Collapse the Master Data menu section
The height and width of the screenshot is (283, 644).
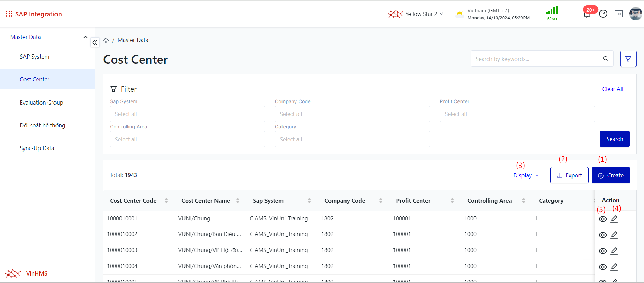[x=85, y=37]
